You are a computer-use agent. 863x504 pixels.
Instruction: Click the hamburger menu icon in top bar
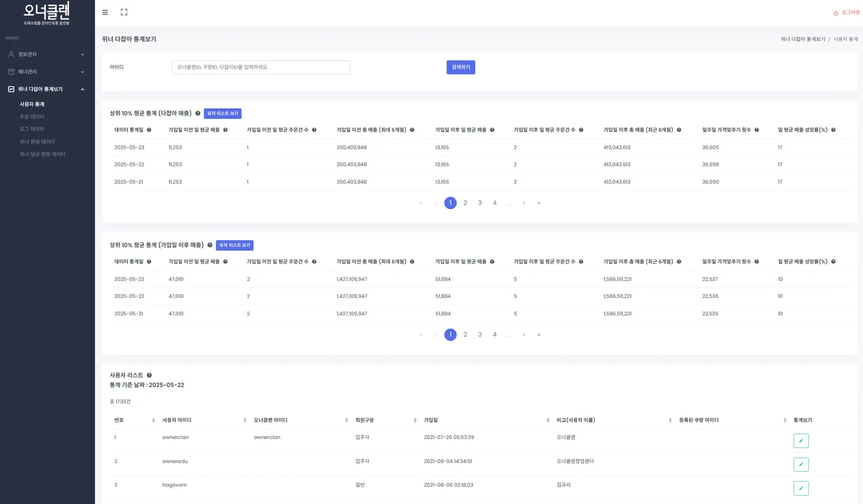pyautogui.click(x=105, y=12)
